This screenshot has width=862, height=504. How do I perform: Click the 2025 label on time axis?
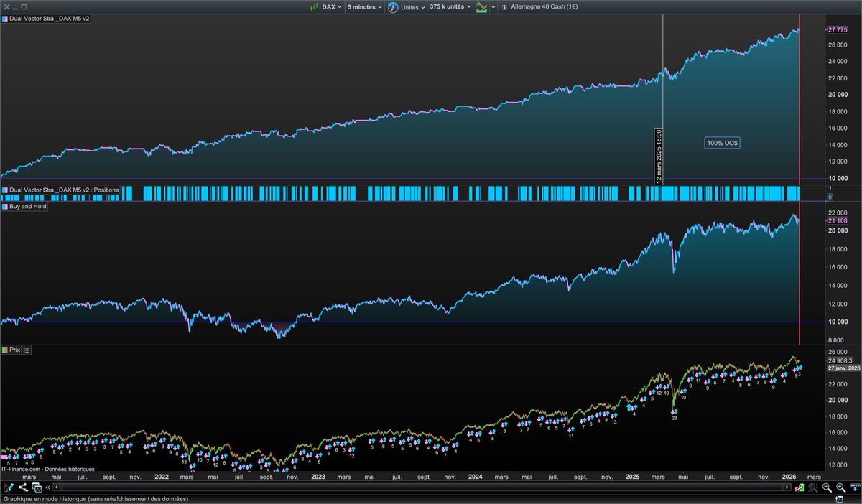tap(632, 476)
